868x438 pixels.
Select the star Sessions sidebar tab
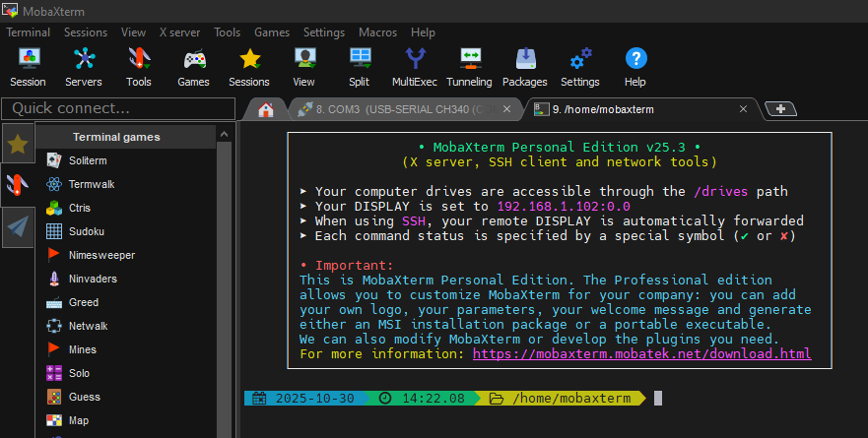pos(18,144)
